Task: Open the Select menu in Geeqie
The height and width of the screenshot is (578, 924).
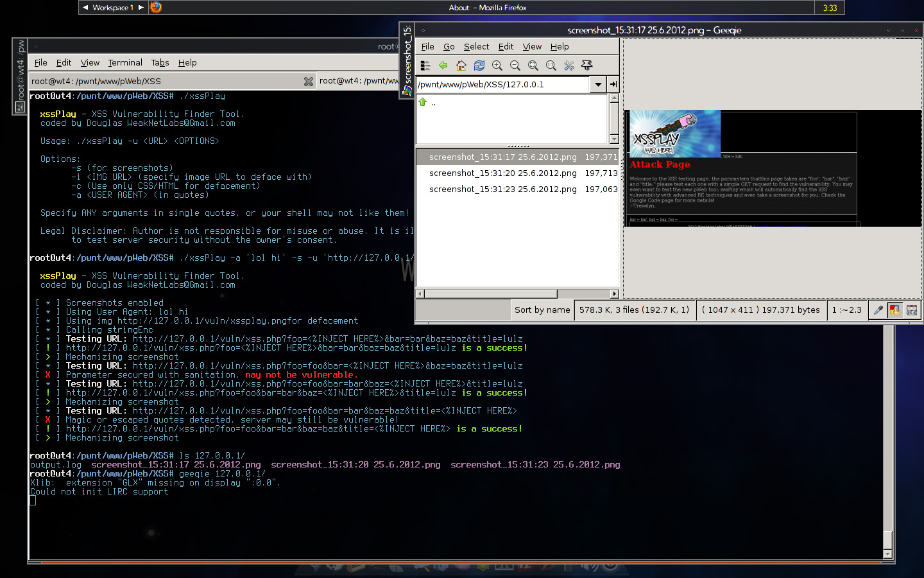Action: coord(476,46)
